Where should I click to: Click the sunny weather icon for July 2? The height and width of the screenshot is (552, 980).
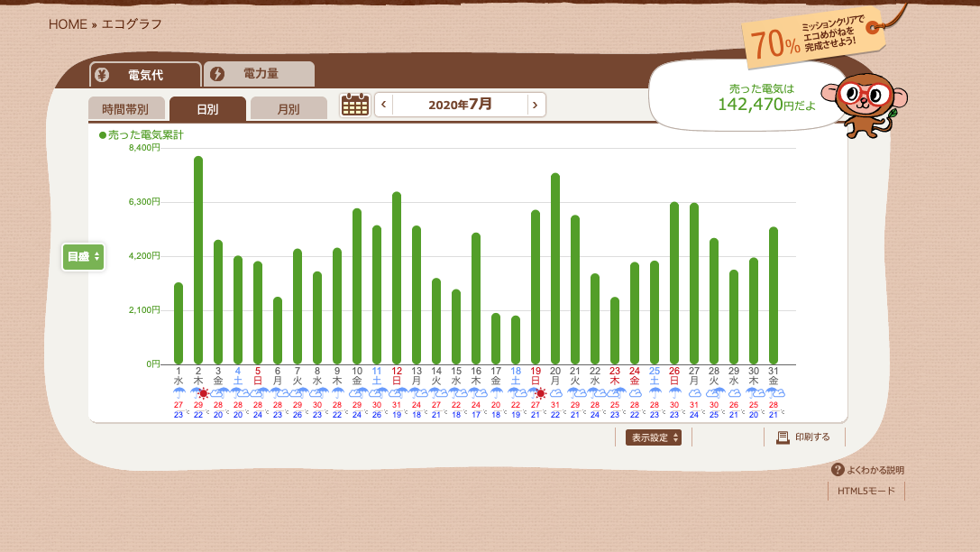click(204, 393)
